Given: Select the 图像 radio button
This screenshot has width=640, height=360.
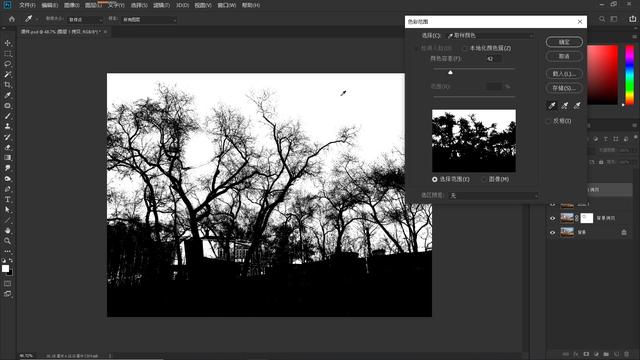Looking at the screenshot, I should point(484,179).
